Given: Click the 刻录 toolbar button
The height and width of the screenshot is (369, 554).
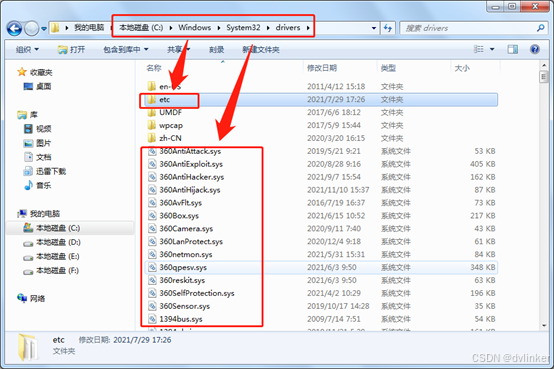Looking at the screenshot, I should [216, 49].
